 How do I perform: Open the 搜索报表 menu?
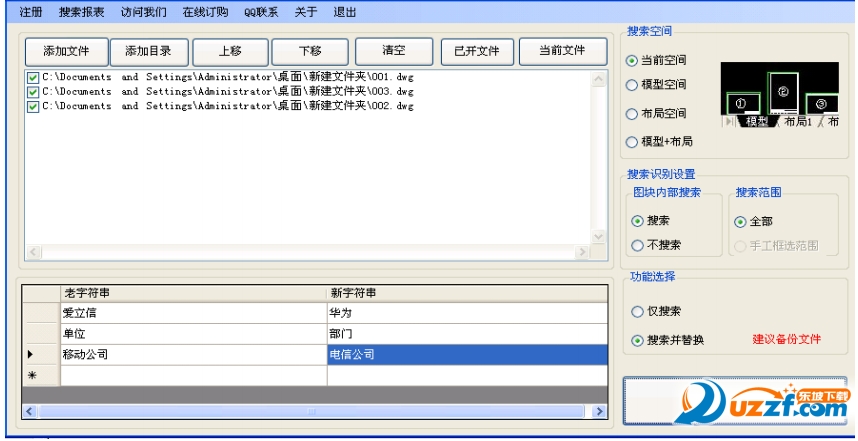pos(82,13)
